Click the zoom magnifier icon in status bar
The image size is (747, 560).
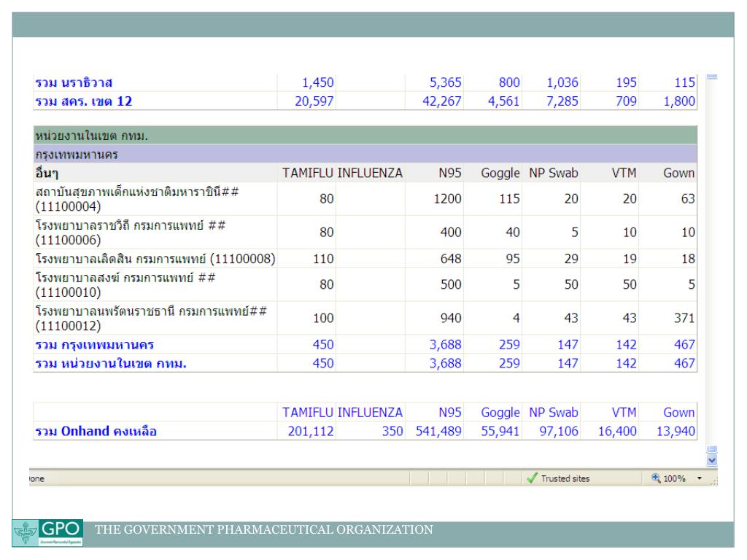click(x=656, y=478)
